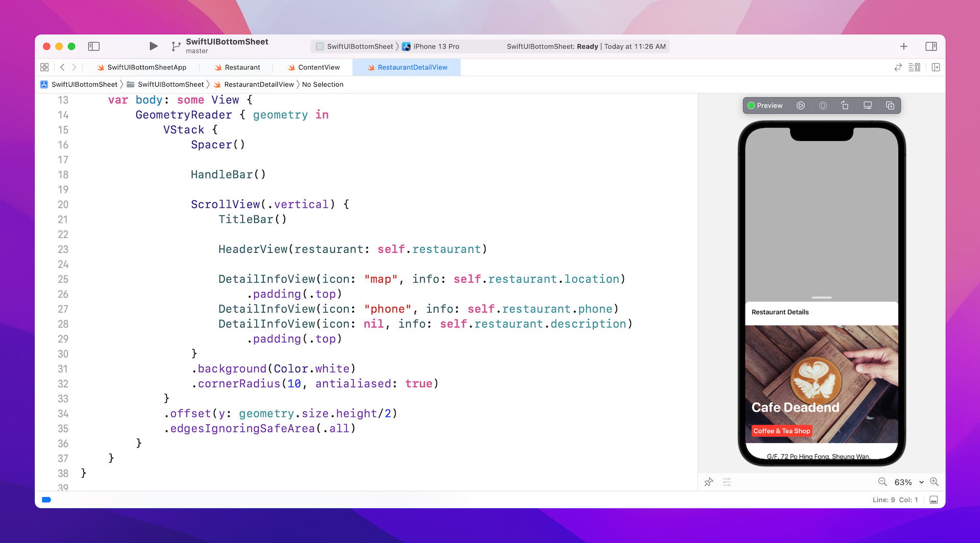The width and height of the screenshot is (980, 543).
Task: Click the Line: 9 Col: 1 indicator
Action: coord(895,500)
